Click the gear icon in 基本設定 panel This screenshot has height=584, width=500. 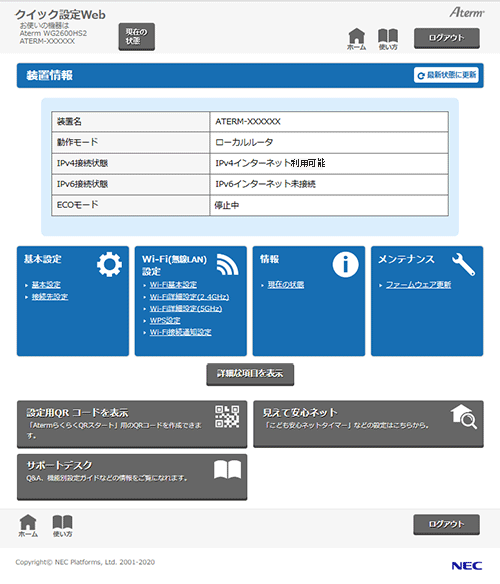click(109, 264)
